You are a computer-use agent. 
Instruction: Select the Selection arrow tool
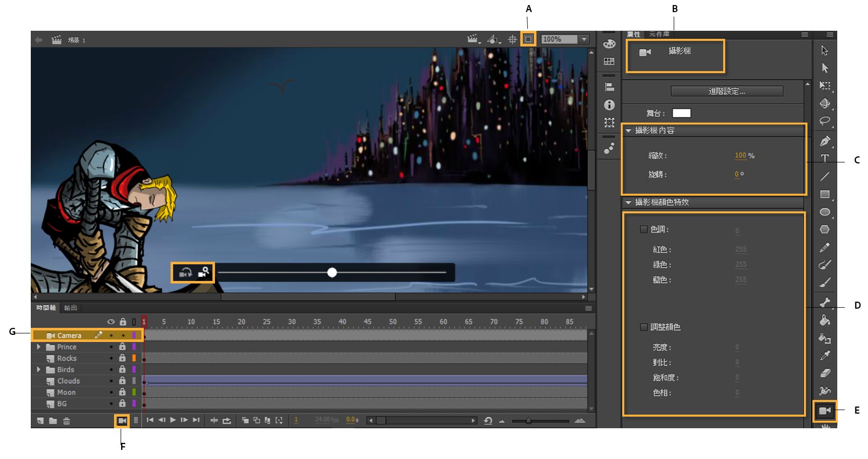coord(825,50)
